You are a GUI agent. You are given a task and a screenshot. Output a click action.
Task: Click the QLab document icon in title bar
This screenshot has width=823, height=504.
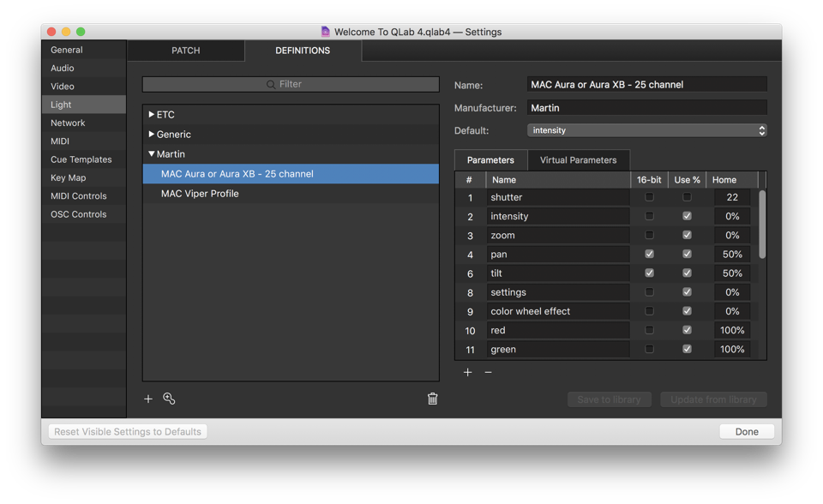325,32
